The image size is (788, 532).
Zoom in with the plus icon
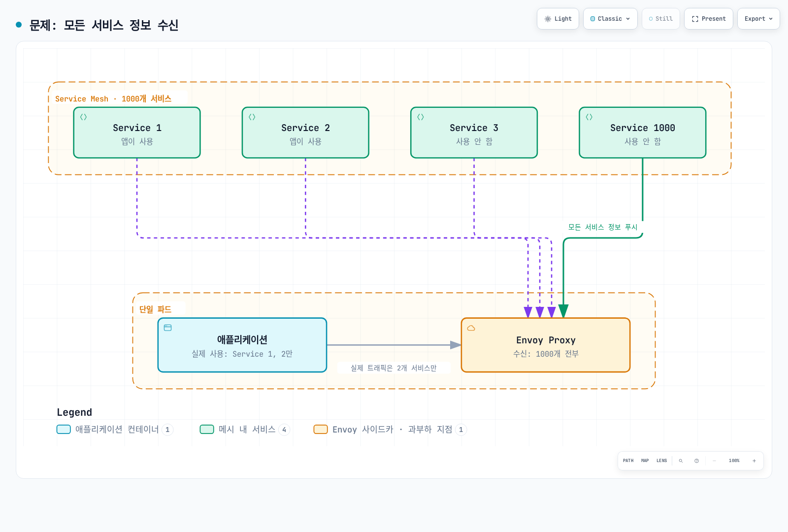coord(754,461)
